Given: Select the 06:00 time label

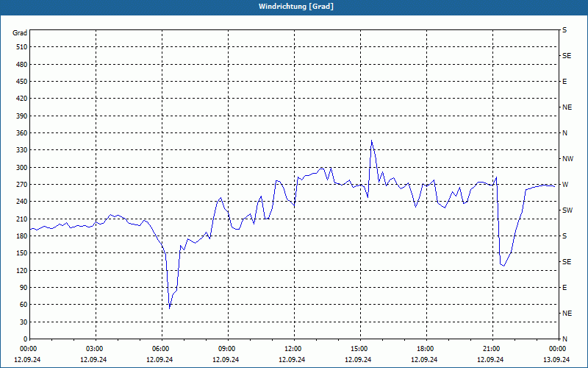Looking at the screenshot, I should pos(160,349).
